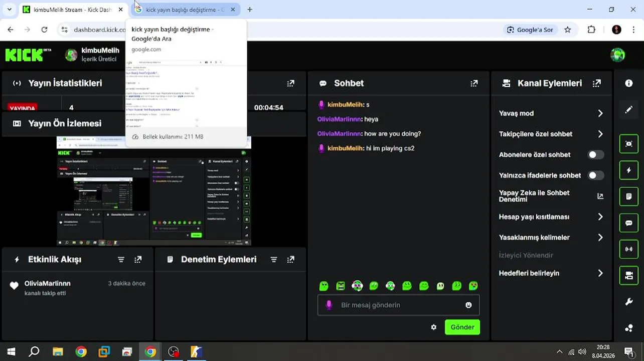
Task: Switch to kick yayın başlığı değiştirme tab
Action: point(185,10)
